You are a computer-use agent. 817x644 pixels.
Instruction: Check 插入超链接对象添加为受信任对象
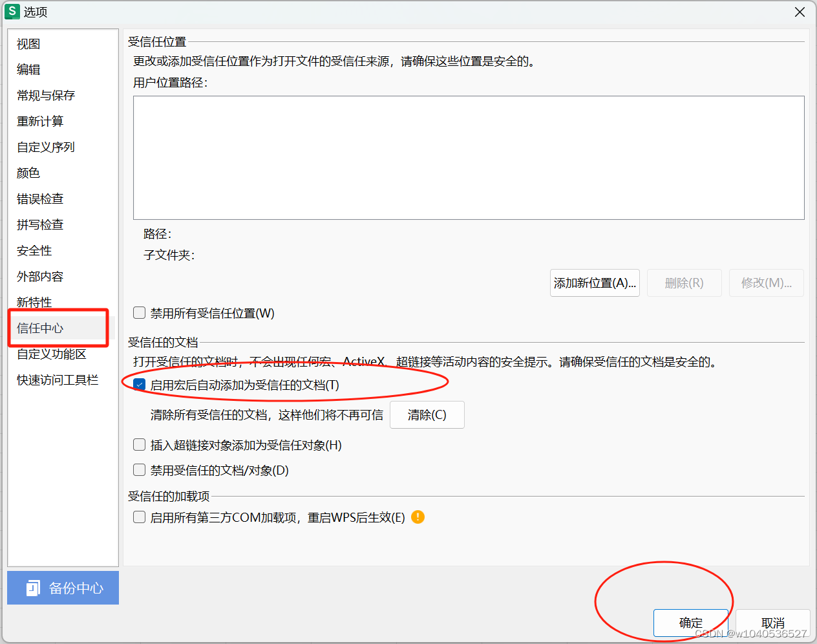pyautogui.click(x=139, y=444)
